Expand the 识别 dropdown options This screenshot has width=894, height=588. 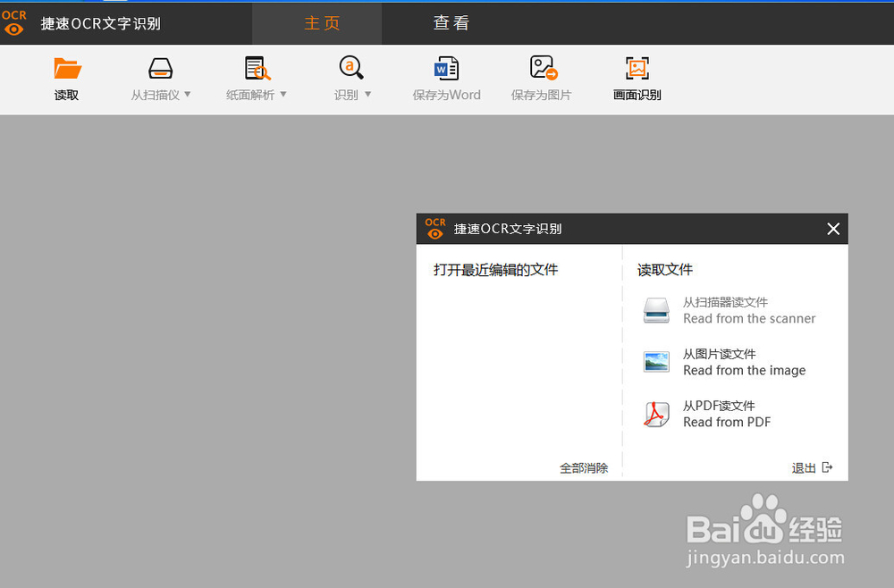[367, 94]
